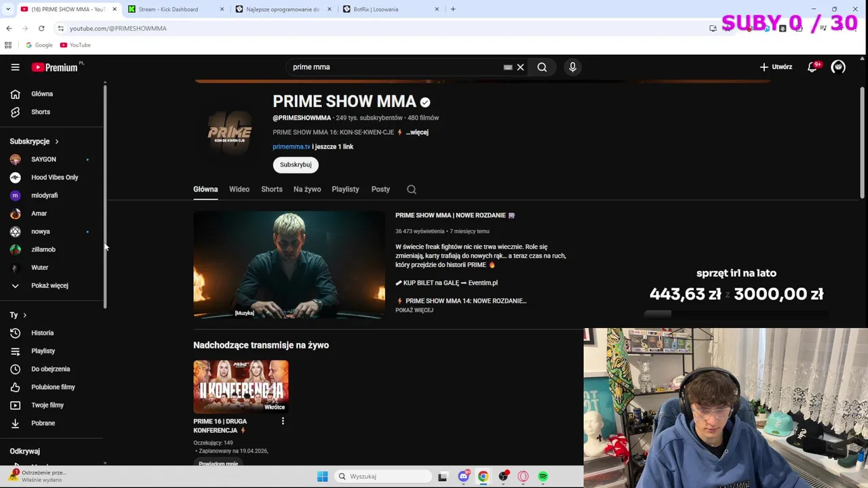This screenshot has width=868, height=488.
Task: Open the YouTube hamburger guide menu
Action: pyautogui.click(x=15, y=67)
